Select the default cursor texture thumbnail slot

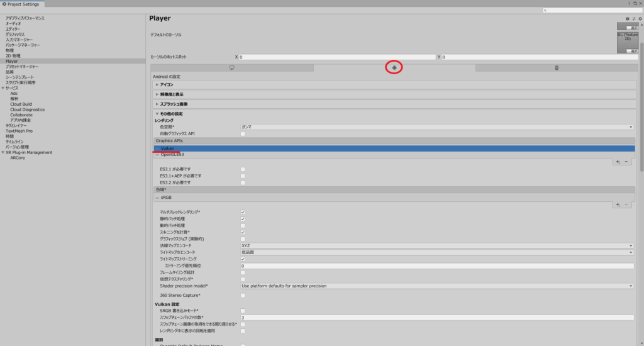pos(628,42)
